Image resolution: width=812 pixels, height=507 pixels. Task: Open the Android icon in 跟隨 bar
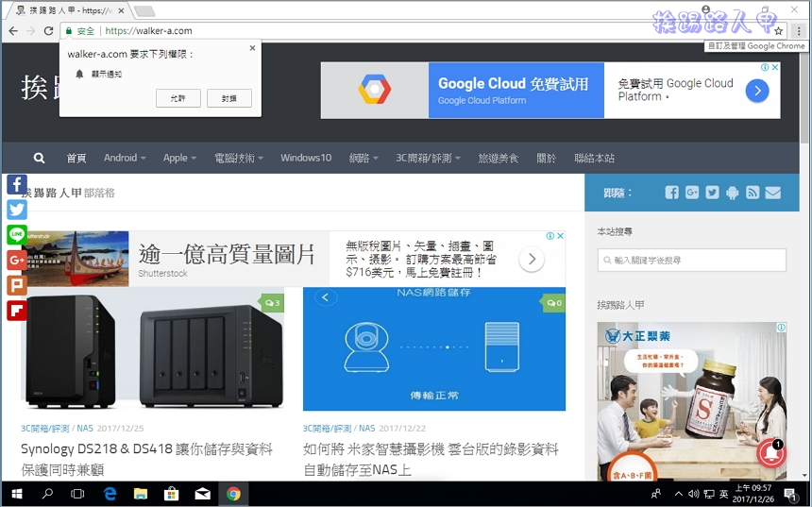(733, 193)
